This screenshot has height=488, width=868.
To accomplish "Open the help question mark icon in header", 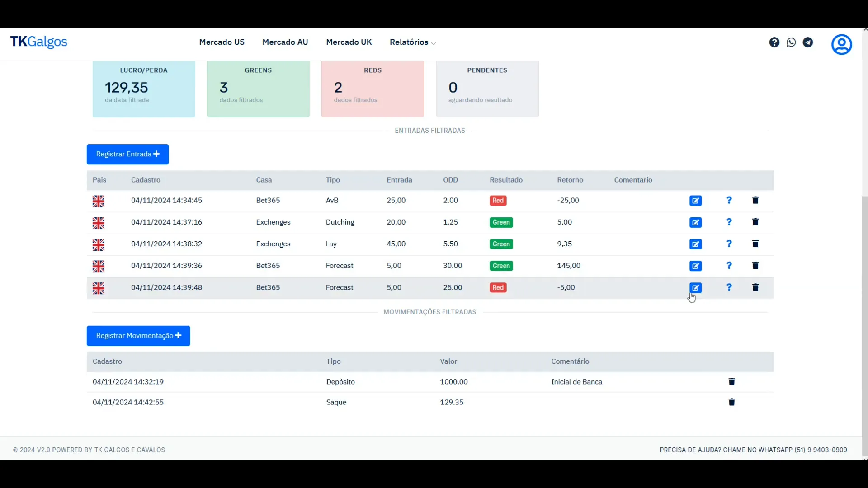I will pyautogui.click(x=774, y=42).
